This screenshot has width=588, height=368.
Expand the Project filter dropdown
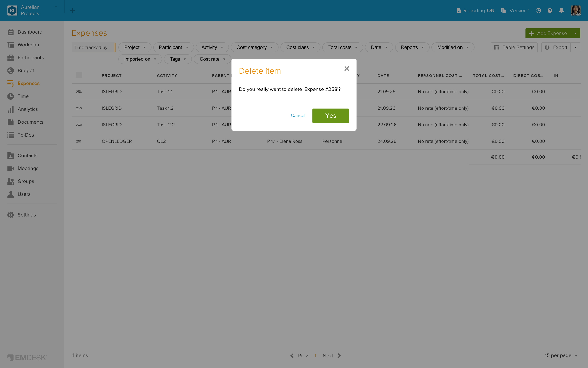tap(135, 47)
